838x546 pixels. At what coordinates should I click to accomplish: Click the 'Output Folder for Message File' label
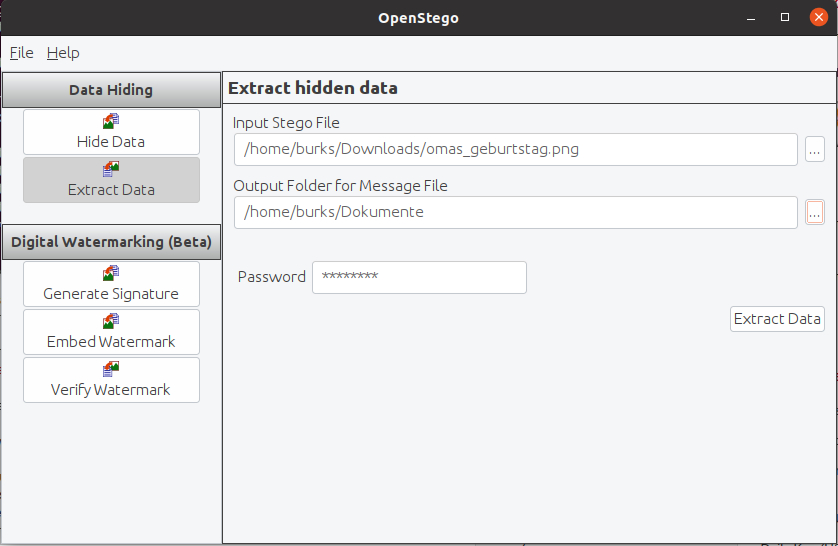tap(340, 186)
